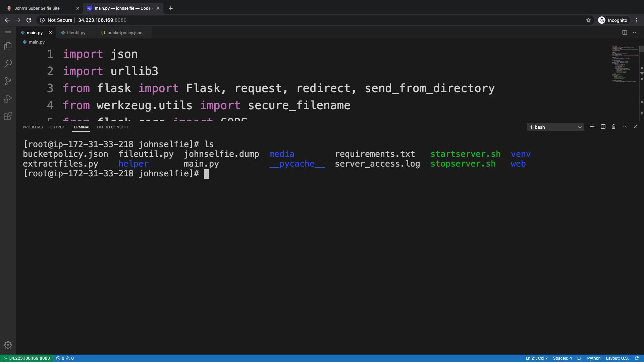Kill terminal with trash icon
644x362 pixels.
pos(613,127)
